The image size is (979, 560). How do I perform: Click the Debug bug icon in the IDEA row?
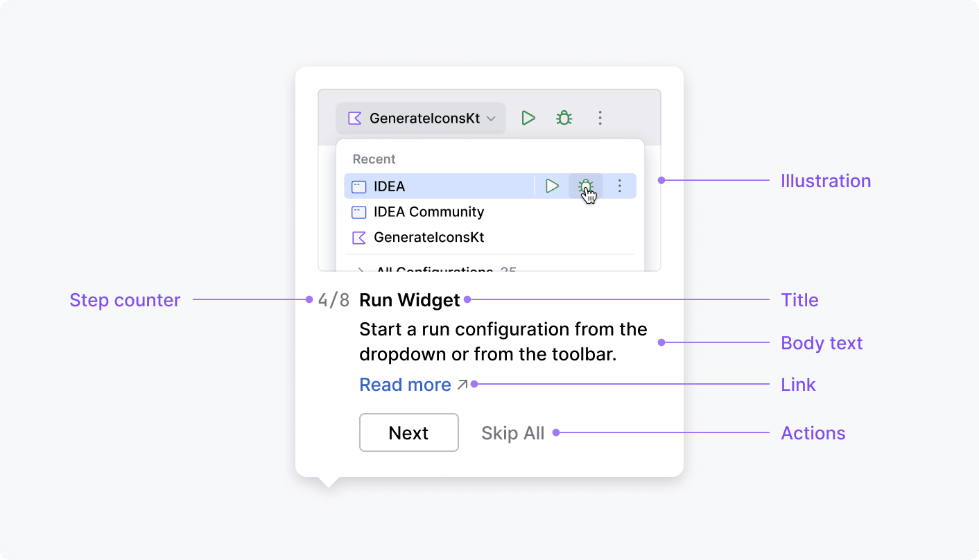[586, 186]
